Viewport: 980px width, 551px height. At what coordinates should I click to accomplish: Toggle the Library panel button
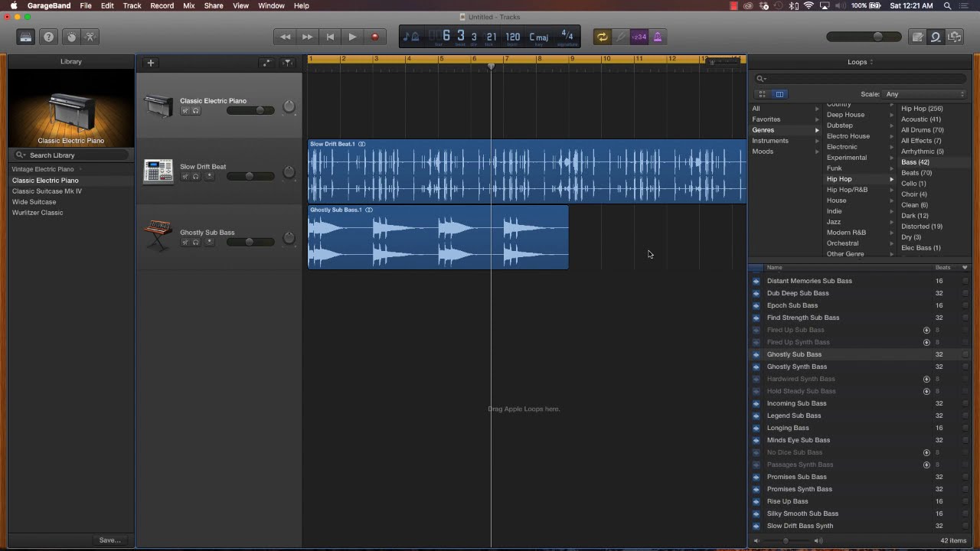(x=26, y=37)
